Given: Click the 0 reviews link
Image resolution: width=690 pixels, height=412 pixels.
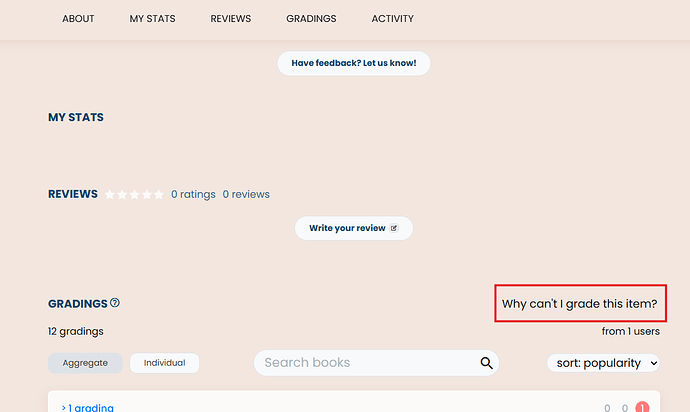Looking at the screenshot, I should (246, 194).
